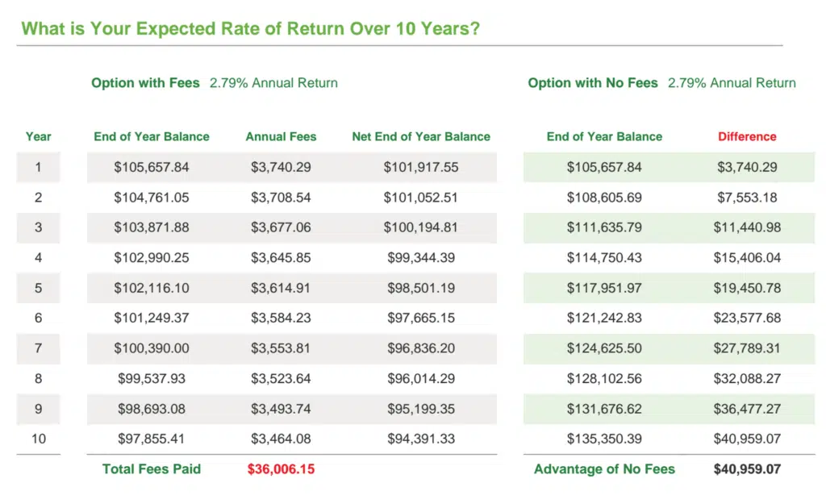Click the Year 9 difference value $36,477.27

click(747, 409)
